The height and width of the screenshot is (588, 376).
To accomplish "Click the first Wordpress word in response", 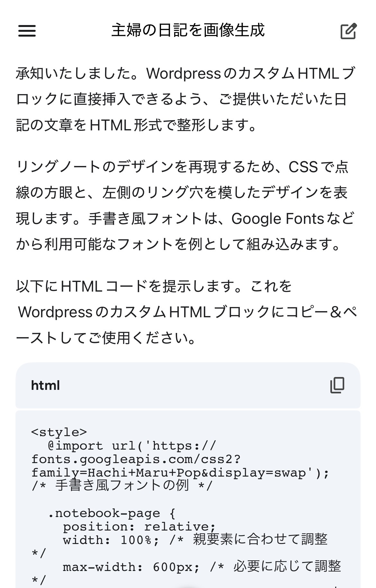I will [184, 74].
